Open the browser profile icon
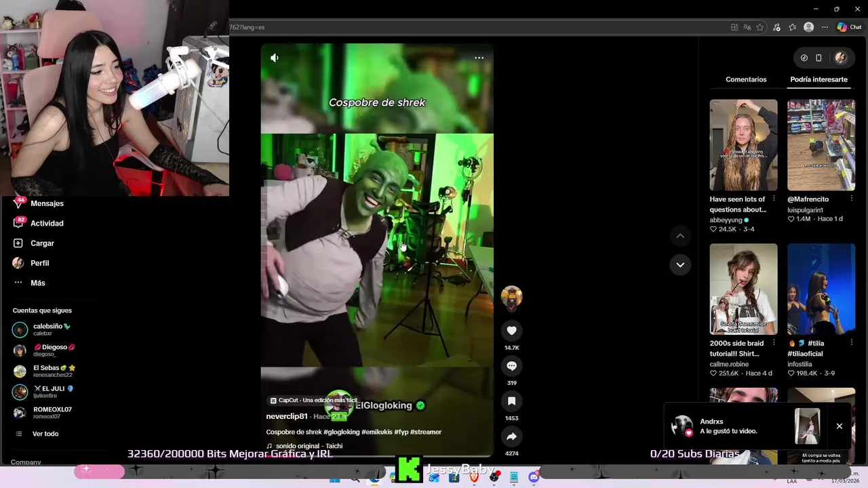The height and width of the screenshot is (488, 868). coord(808,27)
